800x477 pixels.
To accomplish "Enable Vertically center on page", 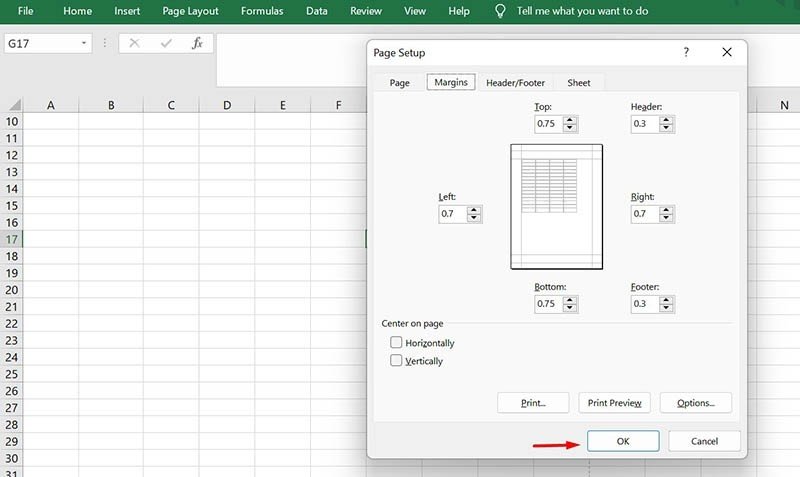I will [x=397, y=361].
